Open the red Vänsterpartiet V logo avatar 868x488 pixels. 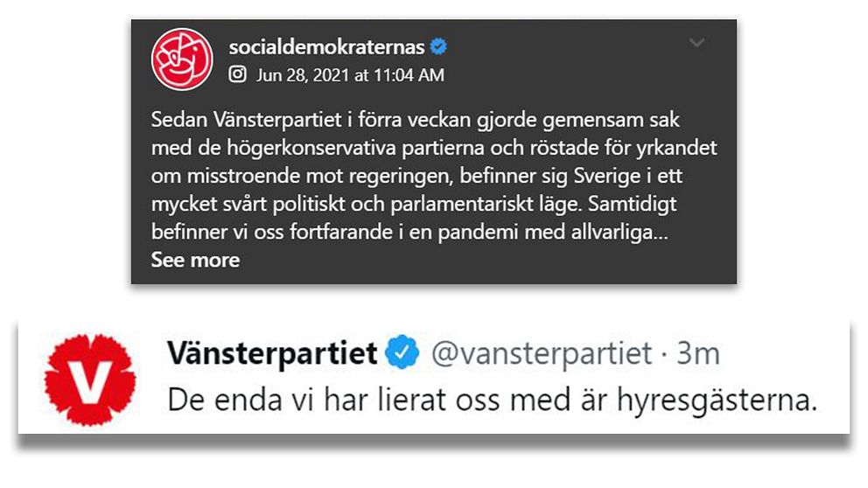pos(90,380)
